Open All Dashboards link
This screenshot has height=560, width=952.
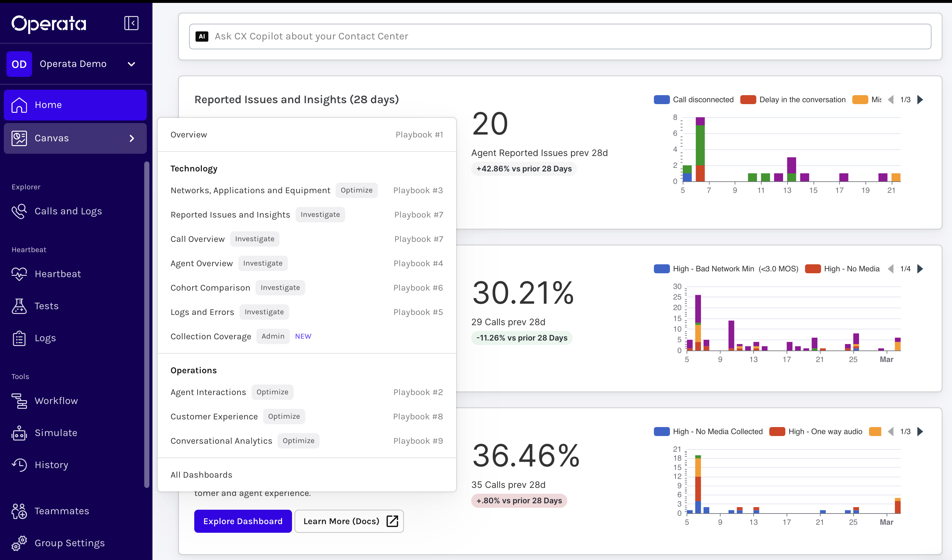point(307,475)
